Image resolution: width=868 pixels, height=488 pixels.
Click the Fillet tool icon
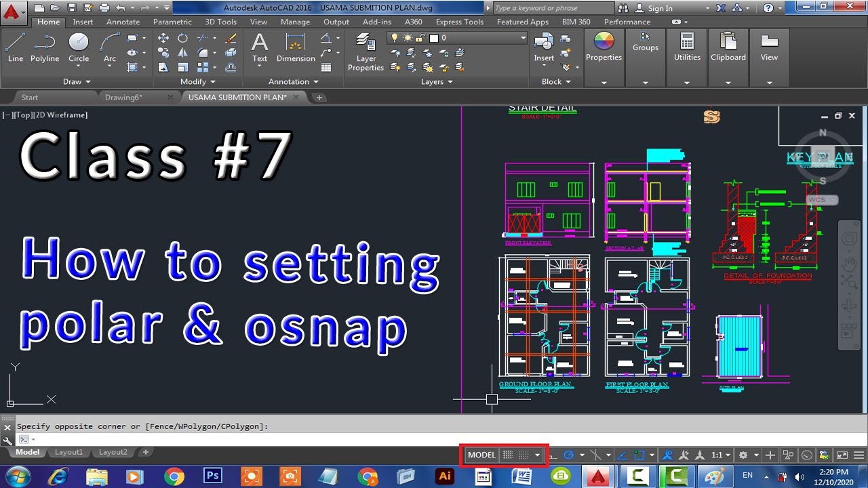tap(203, 52)
